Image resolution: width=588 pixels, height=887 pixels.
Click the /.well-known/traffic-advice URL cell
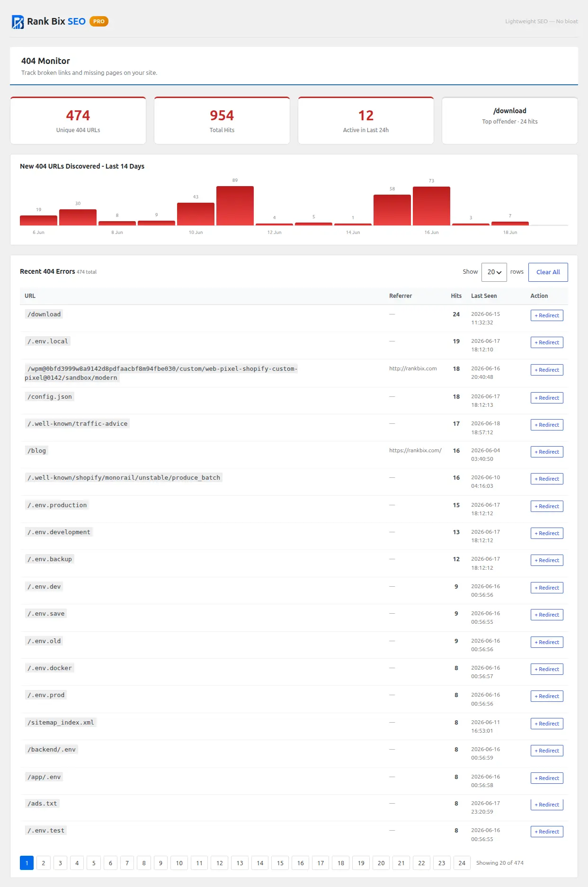77,424
